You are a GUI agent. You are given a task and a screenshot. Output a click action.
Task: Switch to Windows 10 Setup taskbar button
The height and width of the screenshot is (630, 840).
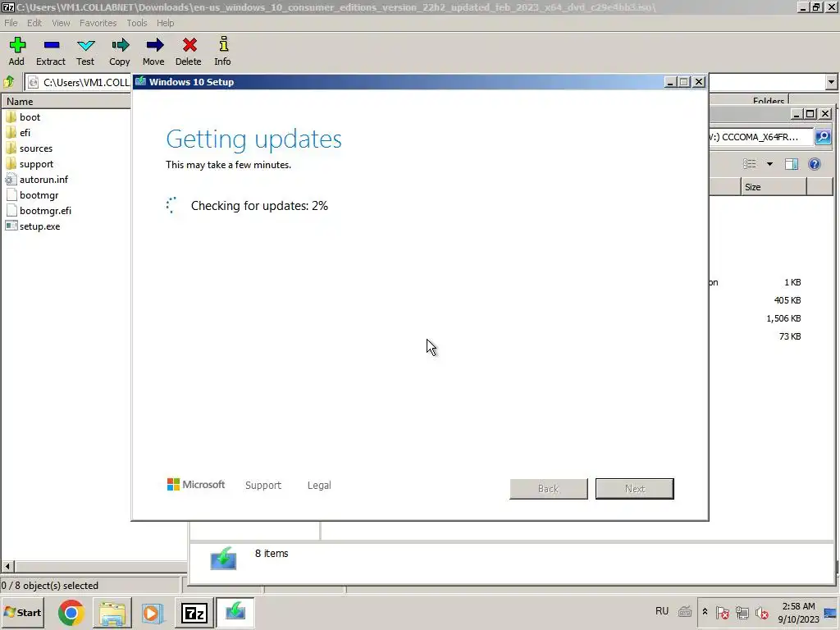[x=235, y=612]
